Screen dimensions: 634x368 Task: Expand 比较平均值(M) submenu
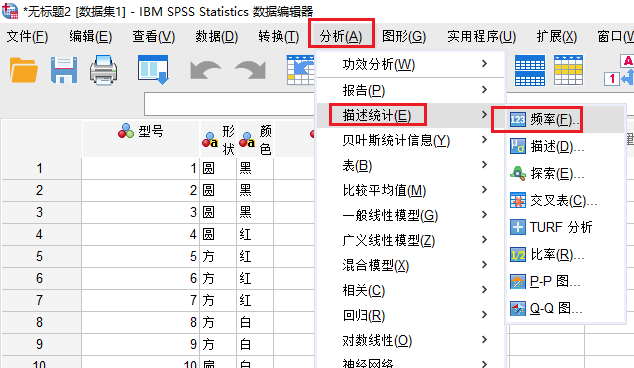click(x=410, y=190)
